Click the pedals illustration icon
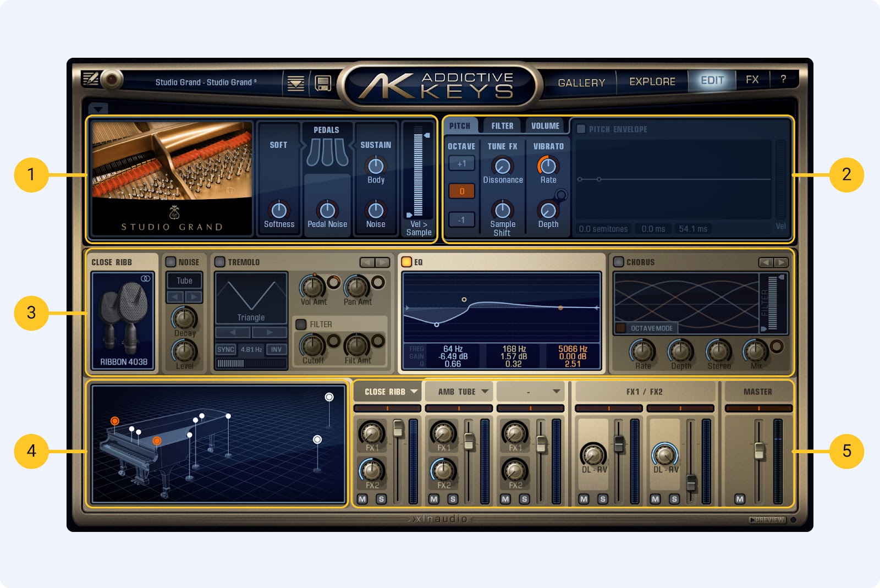The height and width of the screenshot is (588, 880). click(x=327, y=152)
